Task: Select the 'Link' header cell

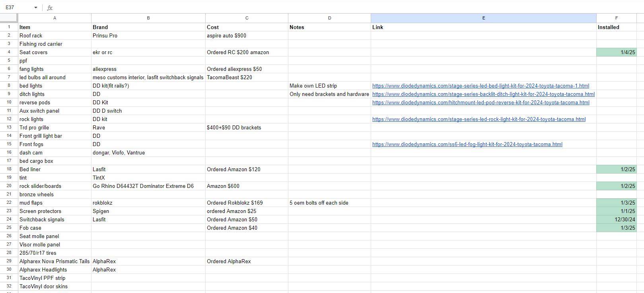Action: [x=484, y=27]
